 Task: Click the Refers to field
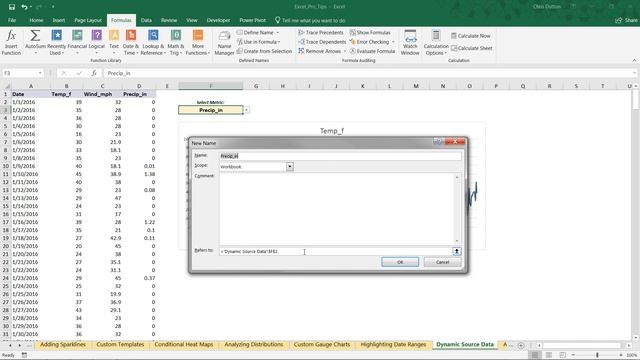point(336,251)
